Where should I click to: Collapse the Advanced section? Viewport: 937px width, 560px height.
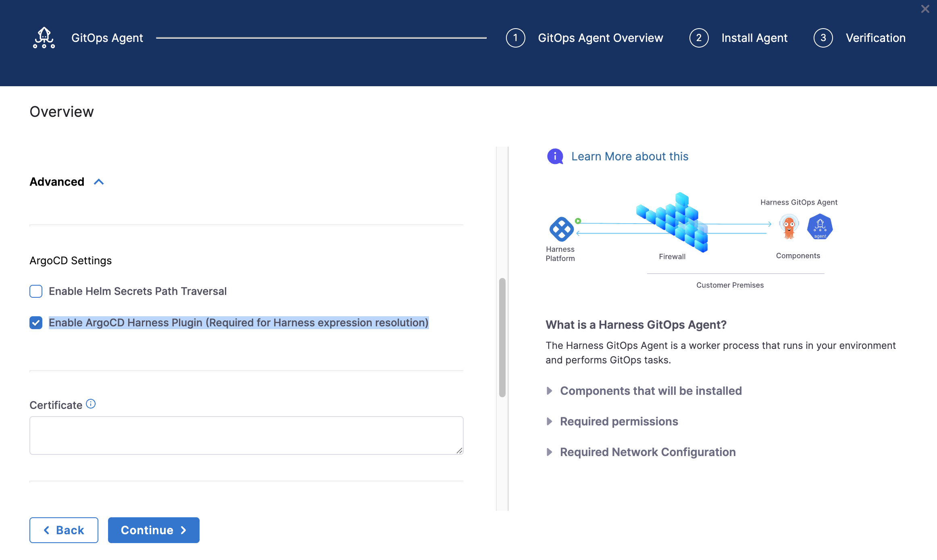[98, 182]
